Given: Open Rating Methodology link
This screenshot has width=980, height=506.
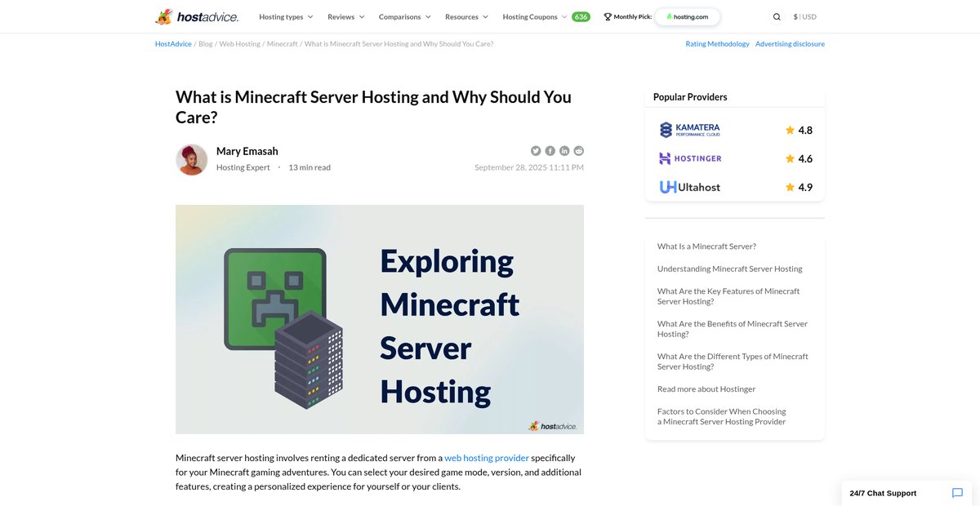Looking at the screenshot, I should pyautogui.click(x=717, y=44).
